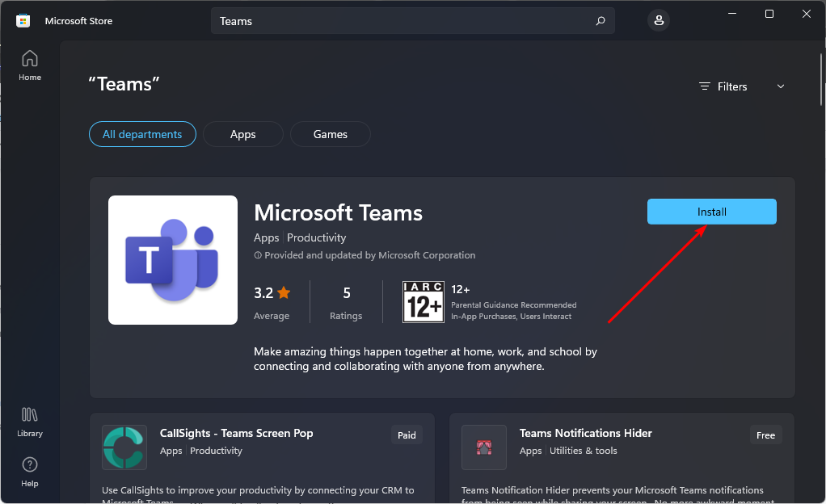The image size is (826, 504).
Task: Expand the Filters dropdown
Action: tap(732, 86)
